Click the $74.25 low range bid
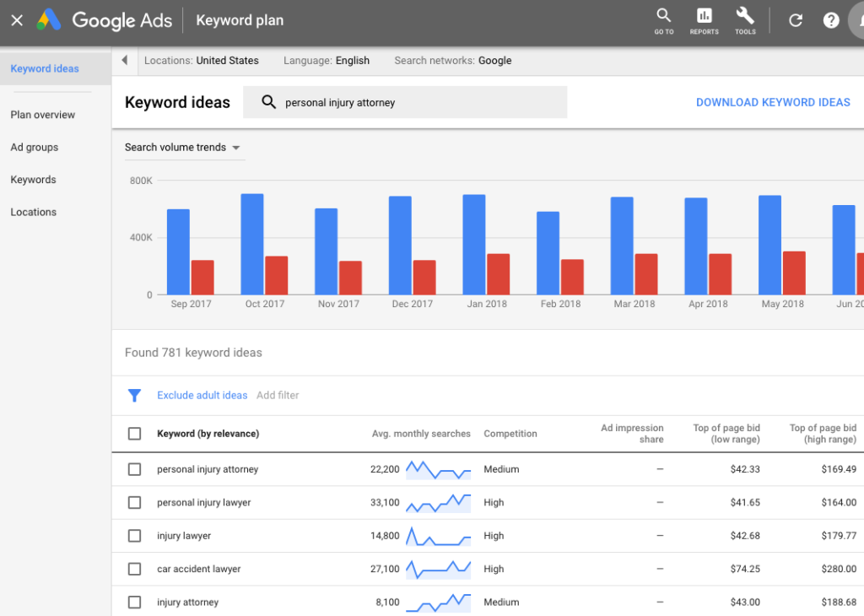The width and height of the screenshot is (864, 616). click(745, 569)
